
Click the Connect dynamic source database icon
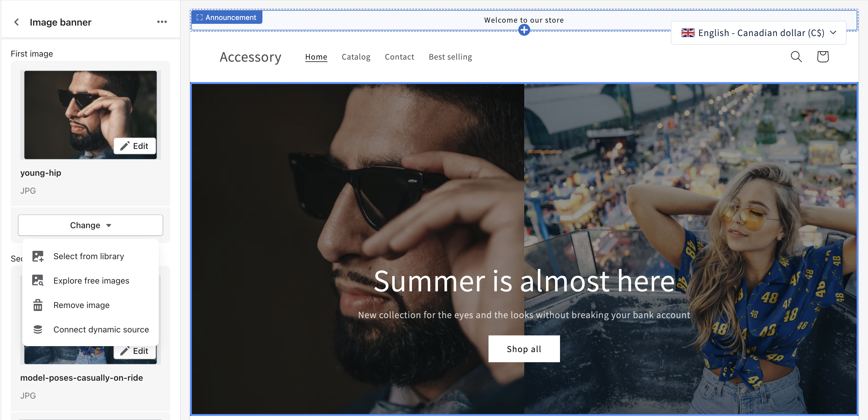(x=38, y=329)
